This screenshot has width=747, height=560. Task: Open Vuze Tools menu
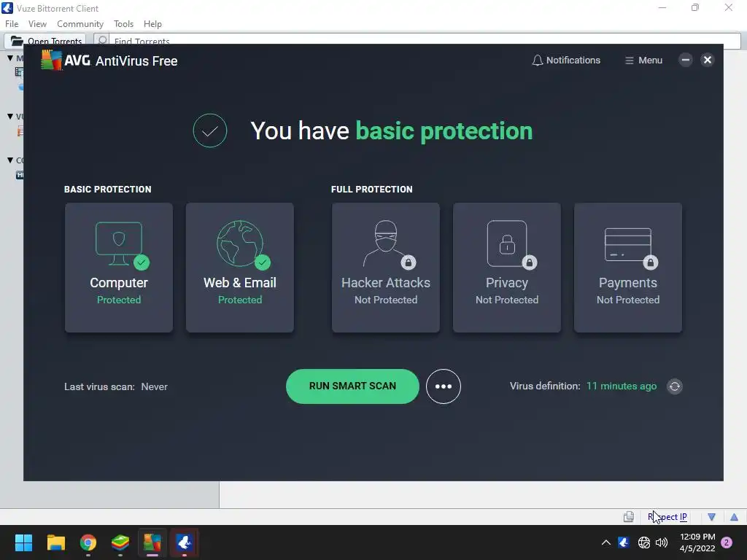point(123,24)
